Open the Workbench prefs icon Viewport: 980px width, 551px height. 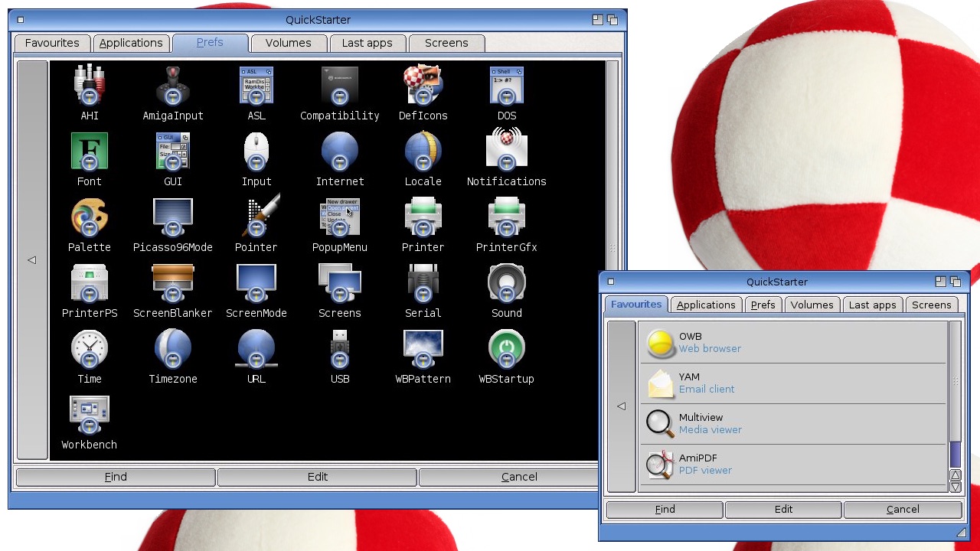[90, 415]
